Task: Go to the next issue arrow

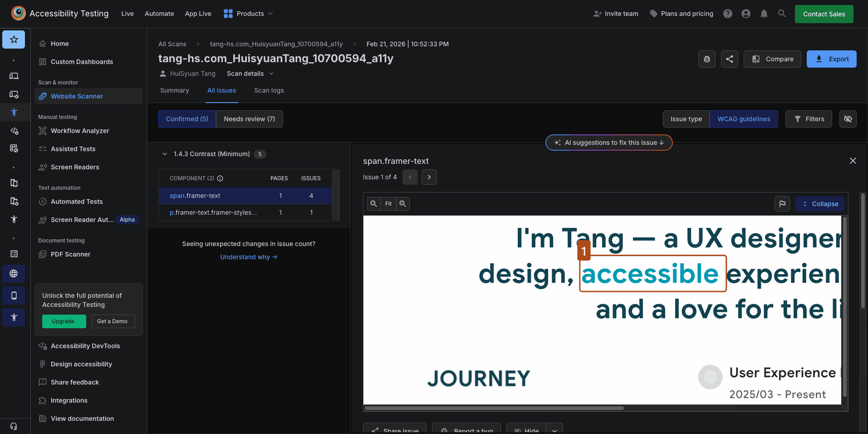Action: 429,177
